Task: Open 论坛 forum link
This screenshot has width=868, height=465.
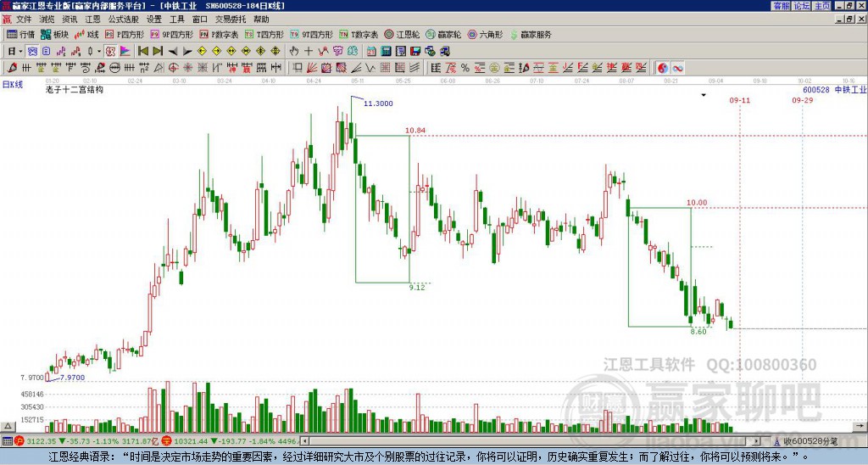Action: pos(801,6)
